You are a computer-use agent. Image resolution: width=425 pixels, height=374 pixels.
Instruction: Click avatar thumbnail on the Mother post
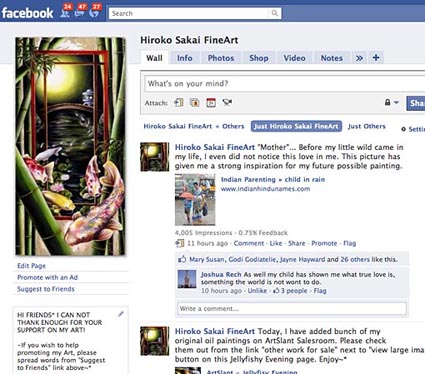coord(154,157)
